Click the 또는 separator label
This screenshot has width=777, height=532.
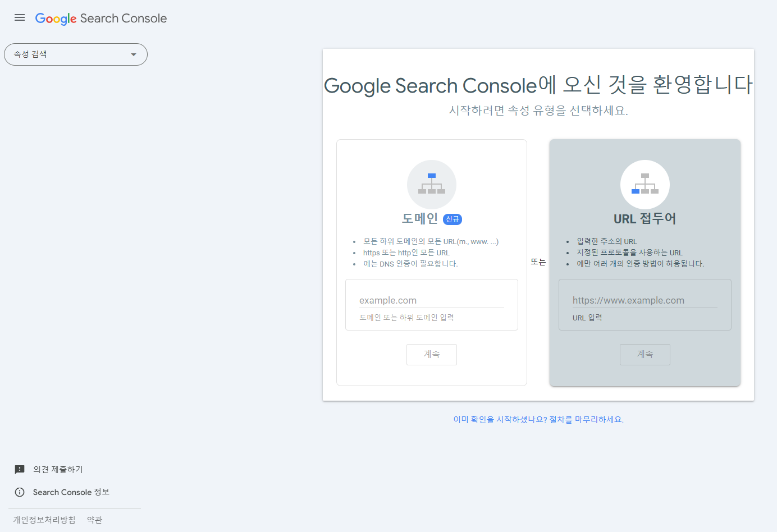point(538,262)
